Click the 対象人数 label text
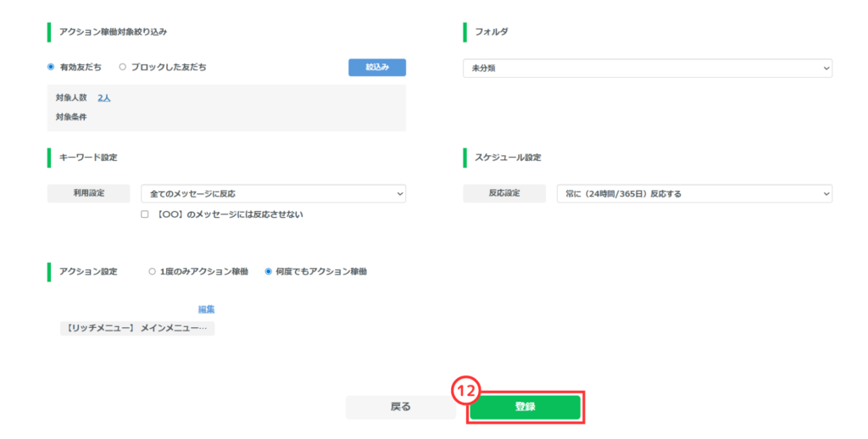Image resolution: width=868 pixels, height=439 pixels. tap(71, 98)
